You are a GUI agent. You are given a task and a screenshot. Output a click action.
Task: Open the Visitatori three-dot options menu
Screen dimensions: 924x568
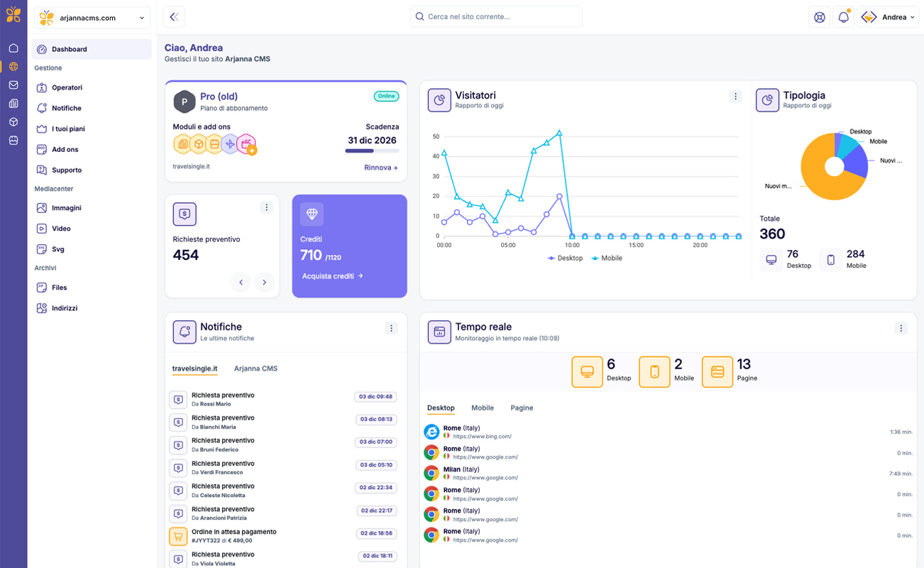(735, 97)
